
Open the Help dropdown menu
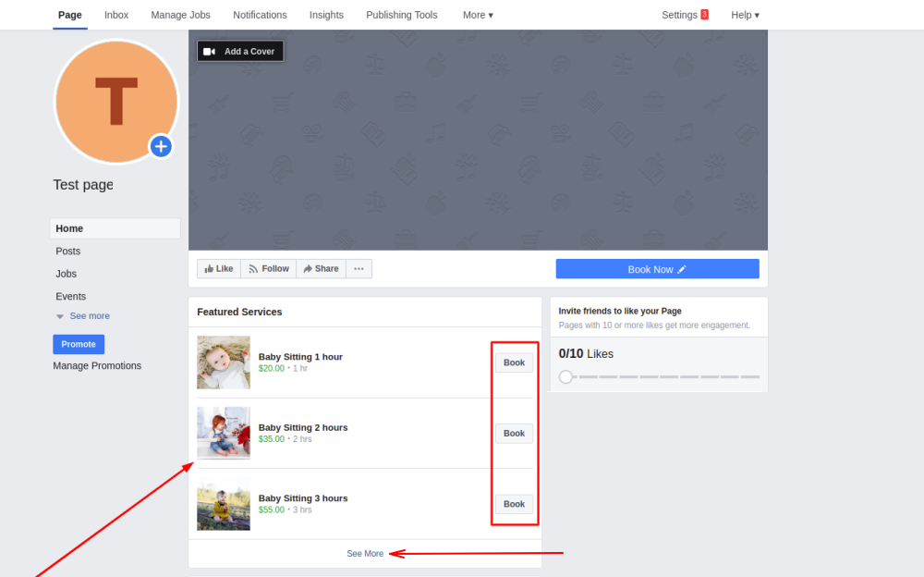(745, 15)
